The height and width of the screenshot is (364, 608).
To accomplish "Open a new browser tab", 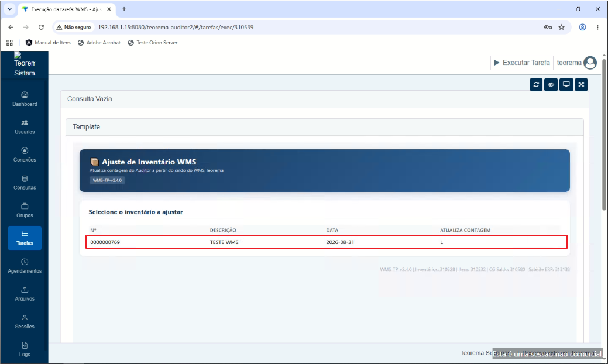I will point(124,9).
